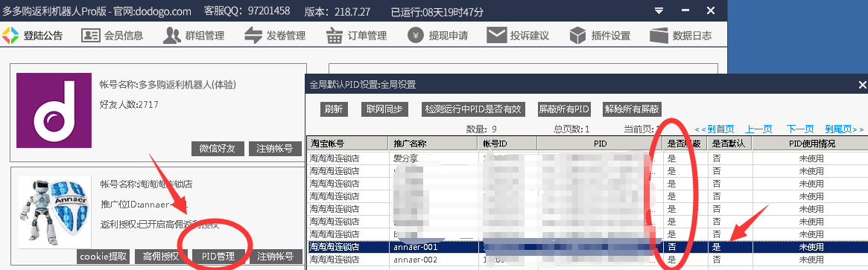
Task: Click the 屏蔽所有PID button
Action: coord(563,109)
